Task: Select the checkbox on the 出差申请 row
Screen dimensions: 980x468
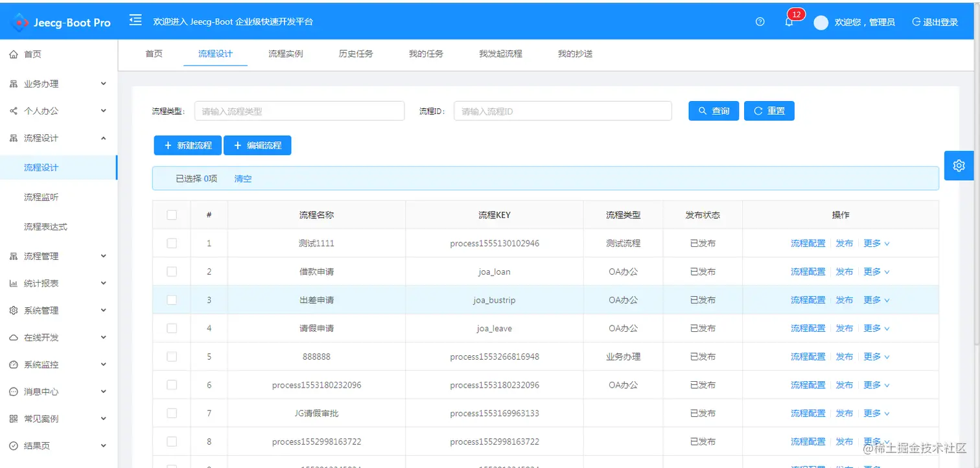Action: tap(171, 299)
